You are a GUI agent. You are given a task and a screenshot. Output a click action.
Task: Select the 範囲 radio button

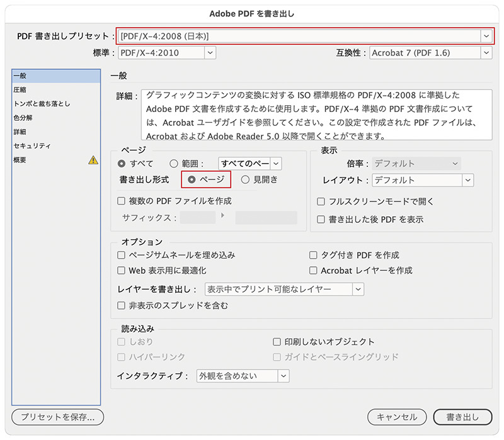point(174,164)
